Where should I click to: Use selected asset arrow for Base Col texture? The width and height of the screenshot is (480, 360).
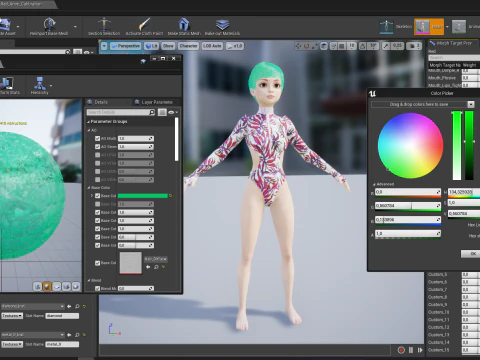148,267
